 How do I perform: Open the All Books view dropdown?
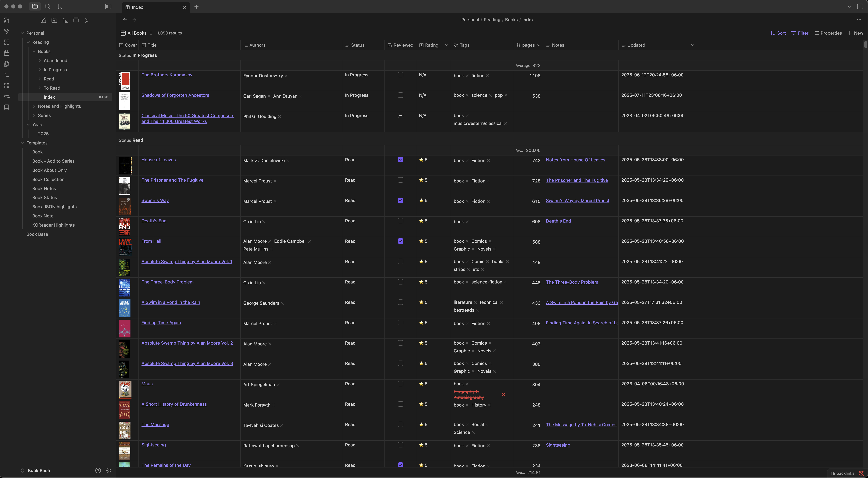136,33
